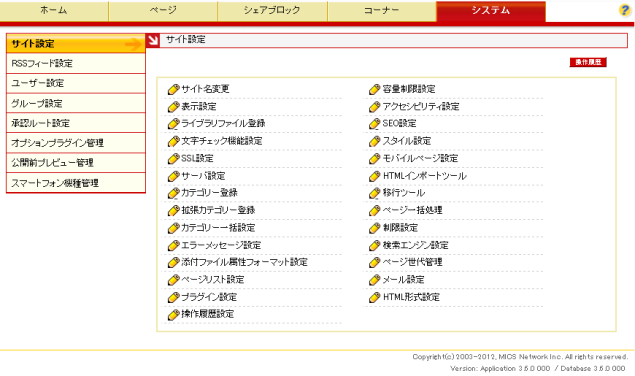Click pencil icon beside ページ一括処理

point(375,211)
